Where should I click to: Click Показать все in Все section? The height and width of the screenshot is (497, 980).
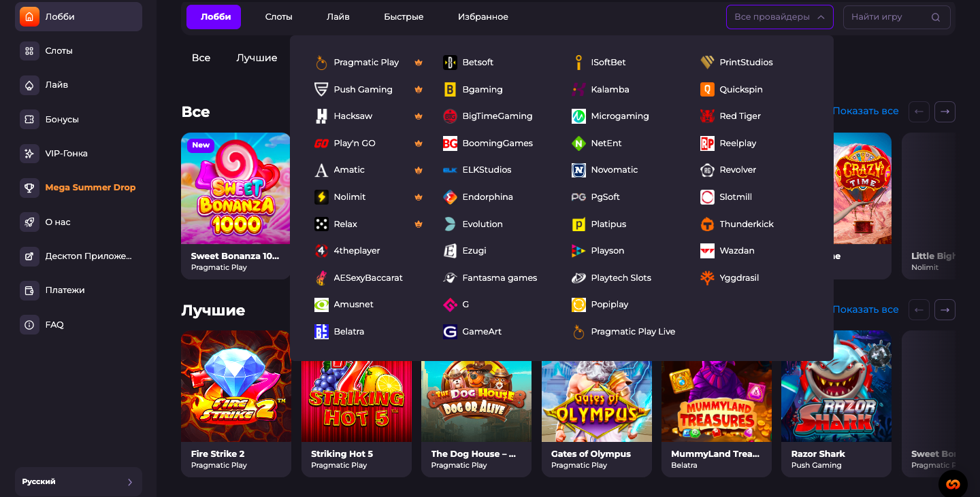coord(866,111)
